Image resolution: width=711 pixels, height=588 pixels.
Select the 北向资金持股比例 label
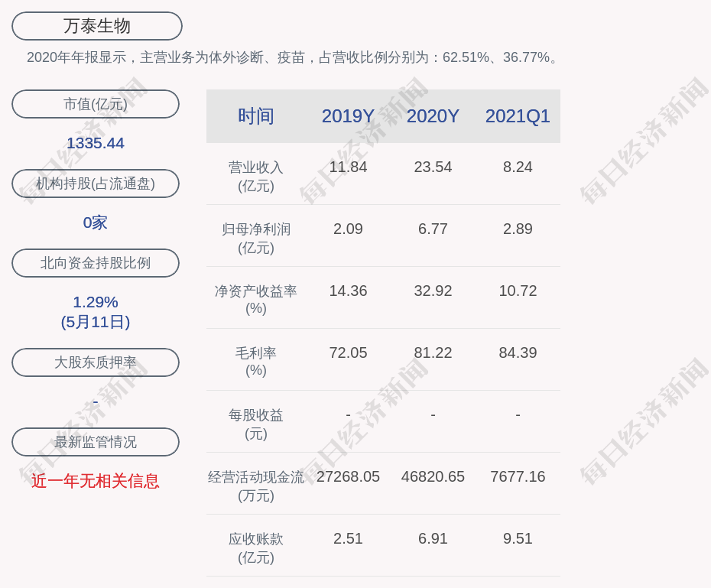pos(96,263)
